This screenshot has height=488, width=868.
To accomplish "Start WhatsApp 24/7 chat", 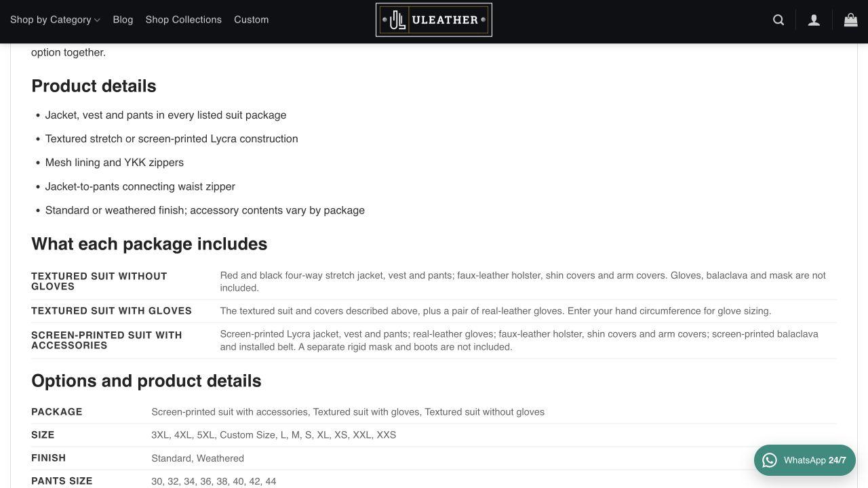I will [805, 460].
